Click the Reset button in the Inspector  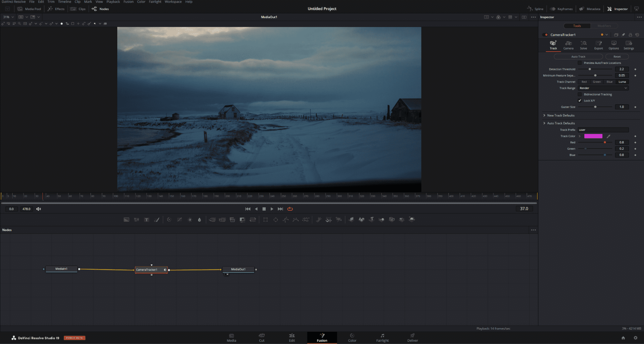click(617, 56)
